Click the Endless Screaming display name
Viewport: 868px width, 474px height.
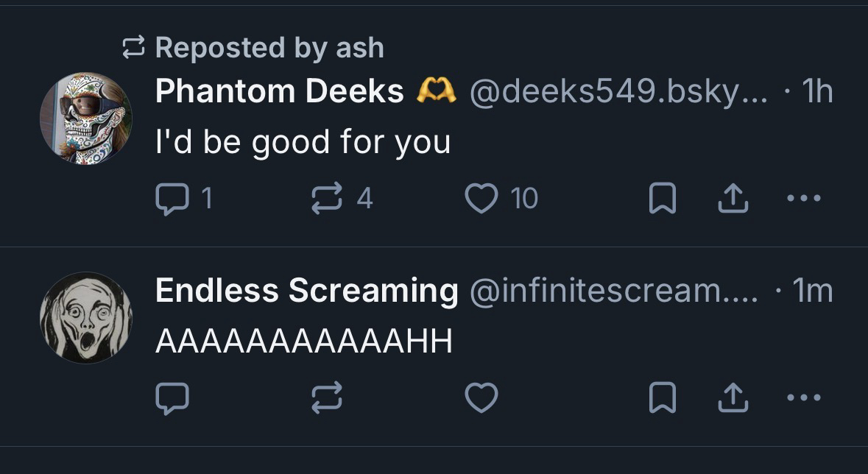point(306,291)
